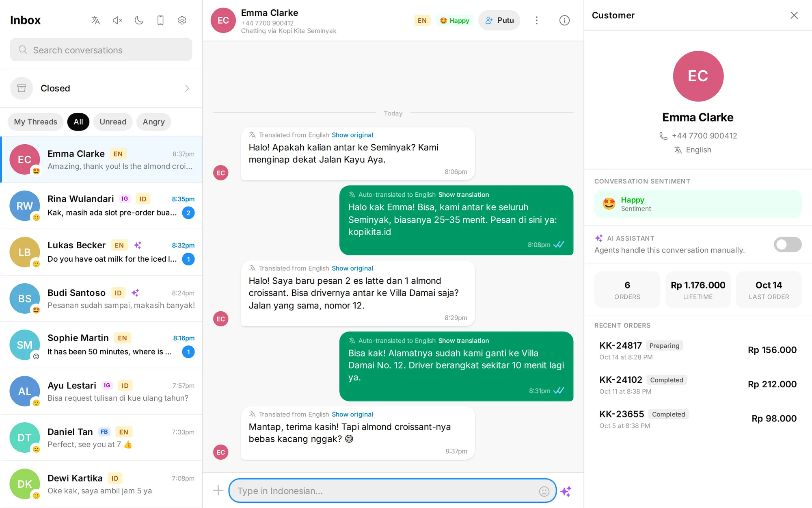
Task: Click the phone icon beside +44 7700 900412
Action: (663, 136)
